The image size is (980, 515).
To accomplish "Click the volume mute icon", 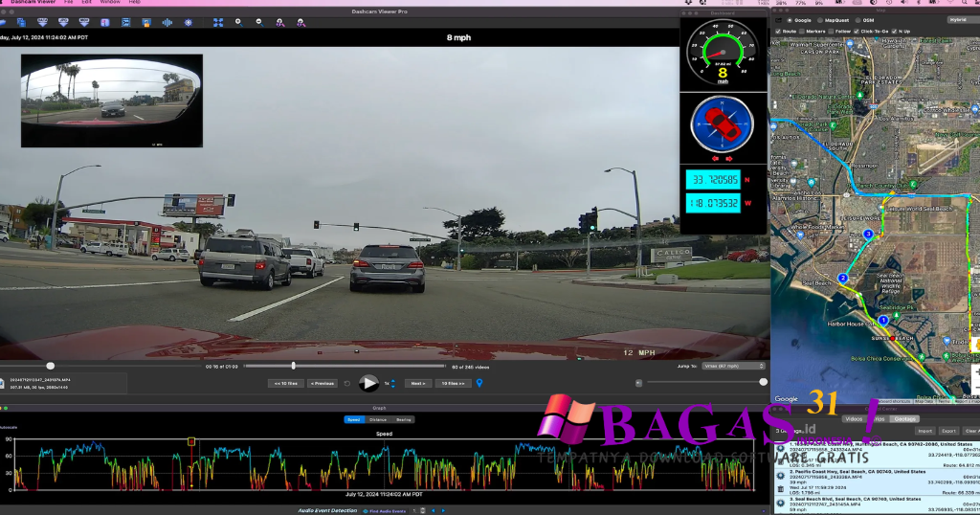I will coord(638,383).
